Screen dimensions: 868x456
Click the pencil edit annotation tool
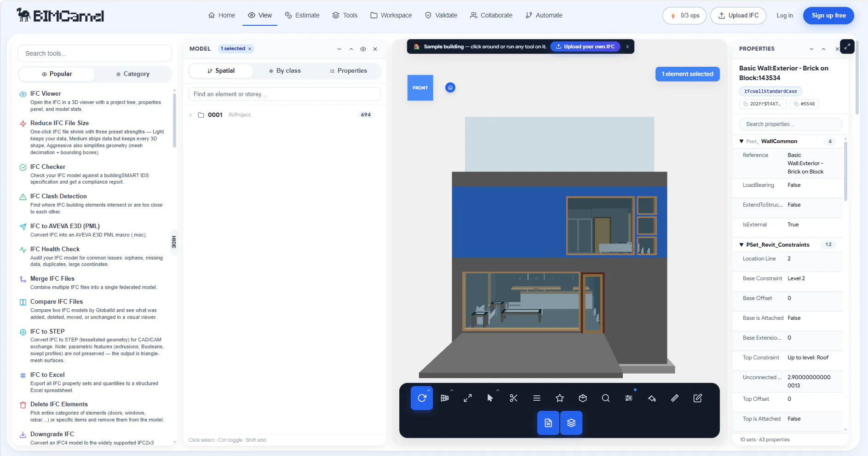[698, 398]
